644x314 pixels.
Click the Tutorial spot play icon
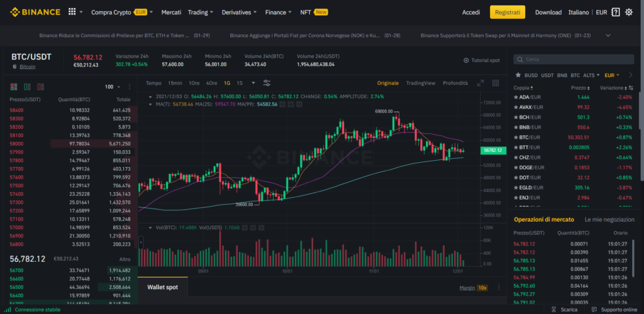[466, 60]
